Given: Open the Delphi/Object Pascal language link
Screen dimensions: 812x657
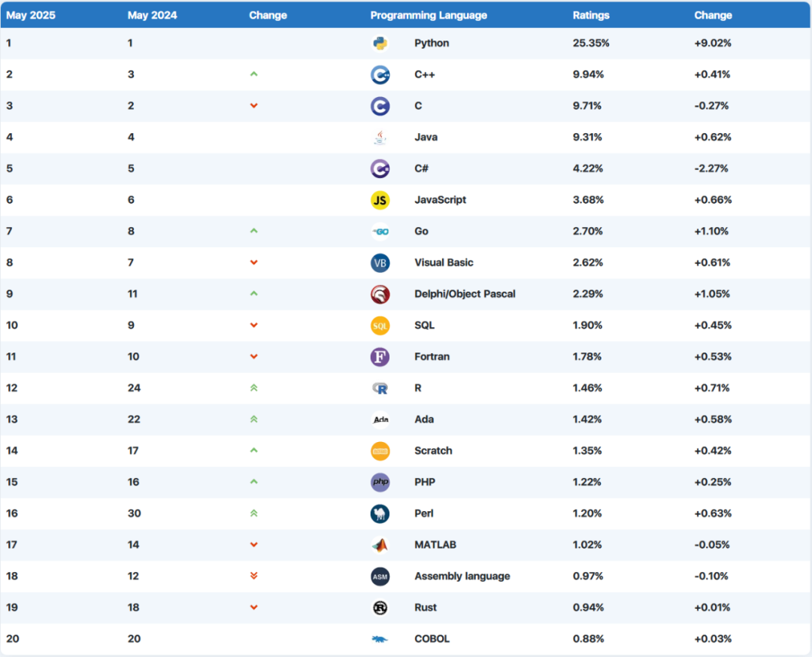Looking at the screenshot, I should click(465, 294).
